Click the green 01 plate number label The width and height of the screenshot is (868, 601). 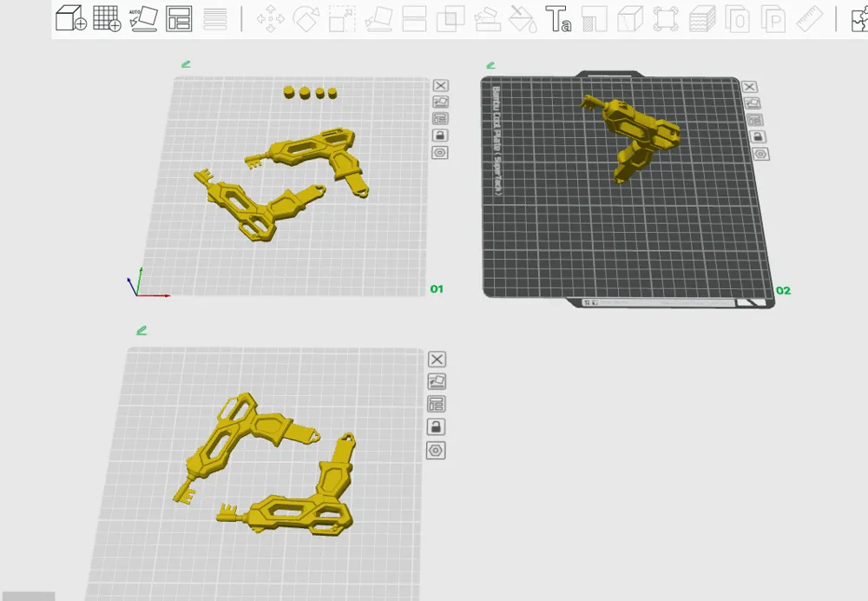click(437, 288)
